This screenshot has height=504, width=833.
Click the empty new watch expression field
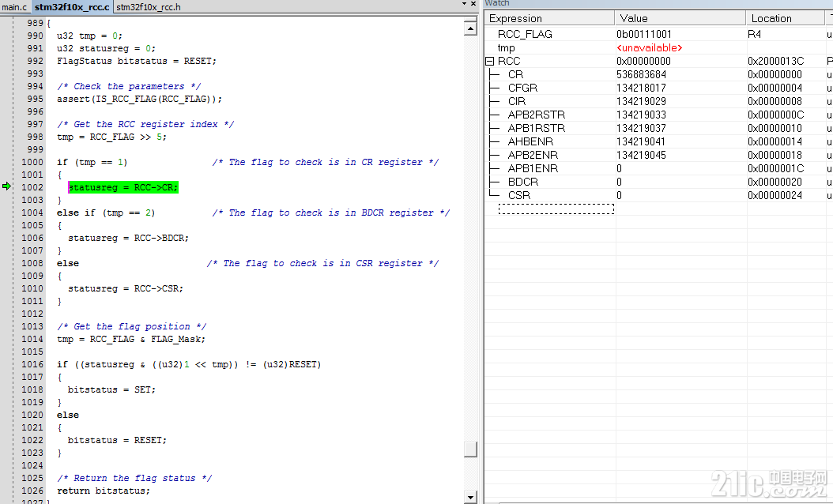(x=556, y=209)
